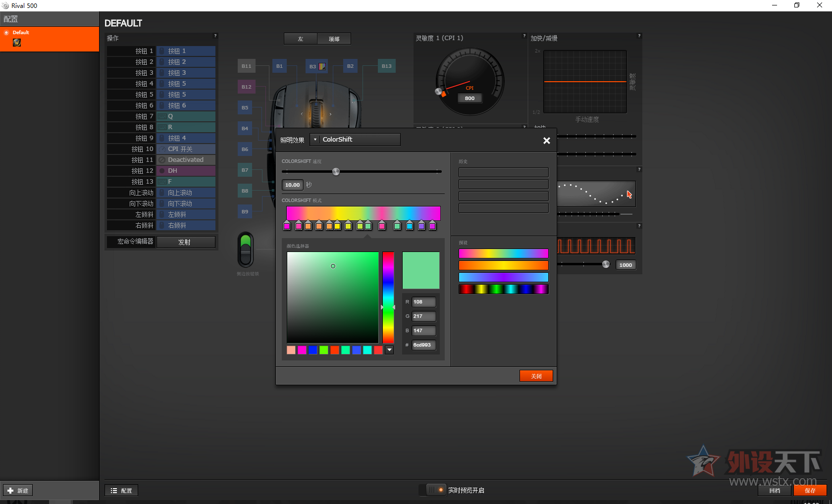This screenshot has width=832, height=504.
Task: Click the orange 关闭 button
Action: pos(536,376)
